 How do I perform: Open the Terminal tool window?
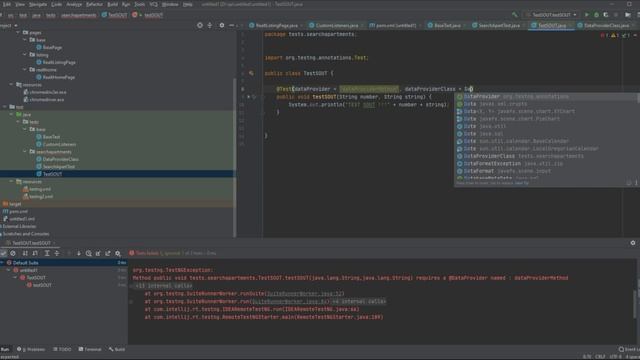tap(90, 349)
